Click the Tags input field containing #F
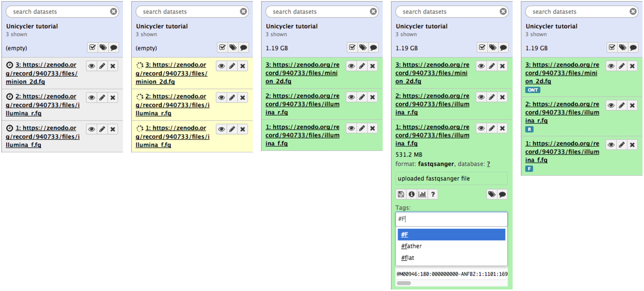 [x=452, y=219]
